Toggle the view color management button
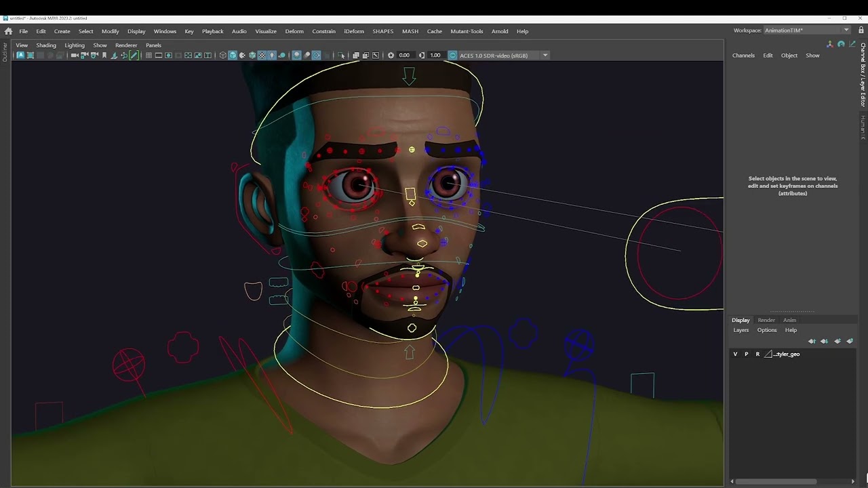The image size is (868, 488). coord(452,55)
